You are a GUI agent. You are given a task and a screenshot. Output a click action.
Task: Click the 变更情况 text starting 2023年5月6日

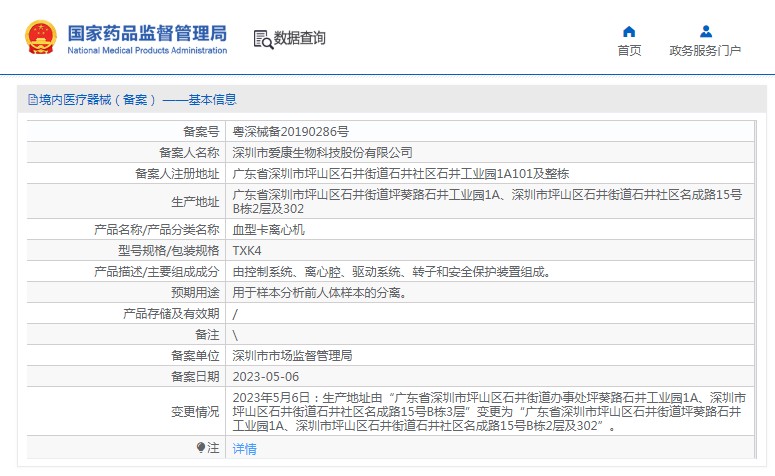[490, 412]
